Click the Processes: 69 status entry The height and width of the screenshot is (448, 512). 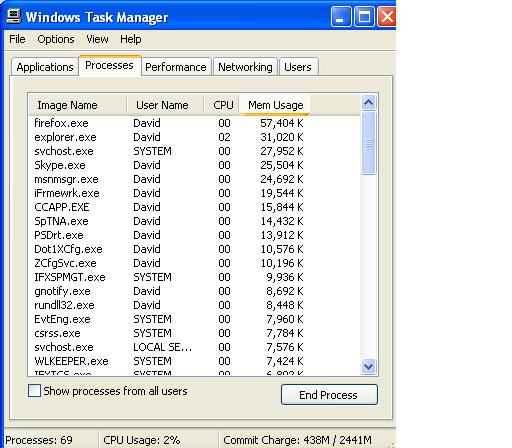[39, 440]
